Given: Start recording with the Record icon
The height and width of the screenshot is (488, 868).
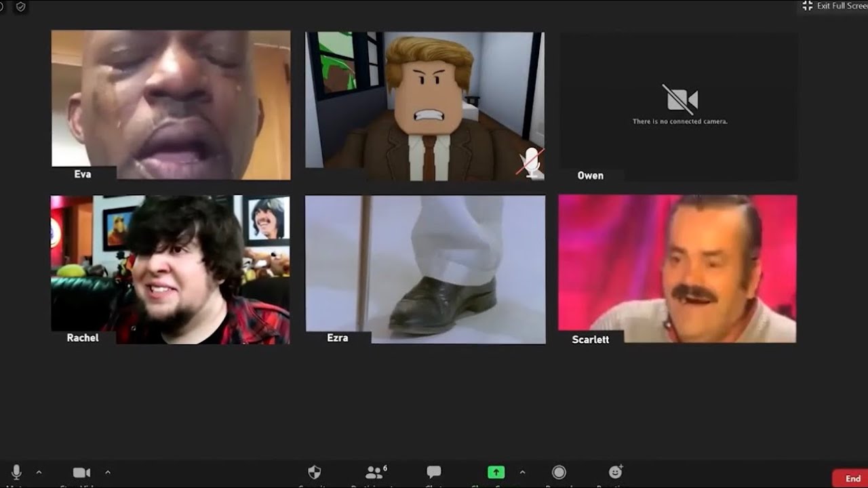Looking at the screenshot, I should click(x=559, y=472).
